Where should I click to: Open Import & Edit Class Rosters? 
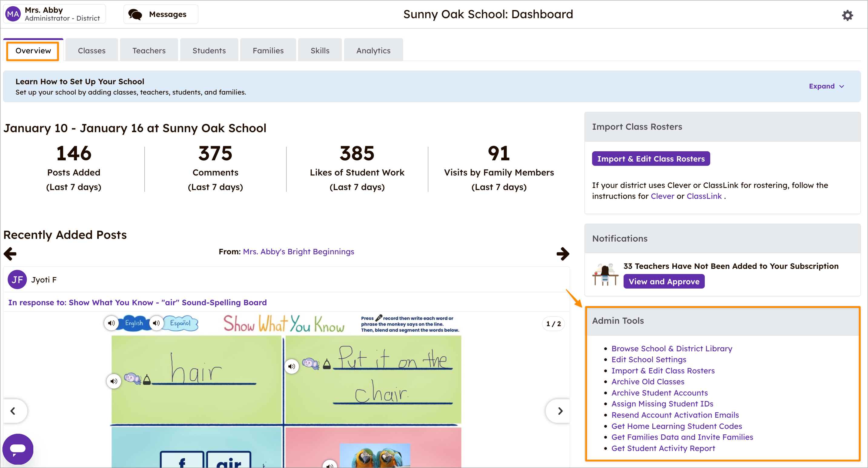(651, 159)
